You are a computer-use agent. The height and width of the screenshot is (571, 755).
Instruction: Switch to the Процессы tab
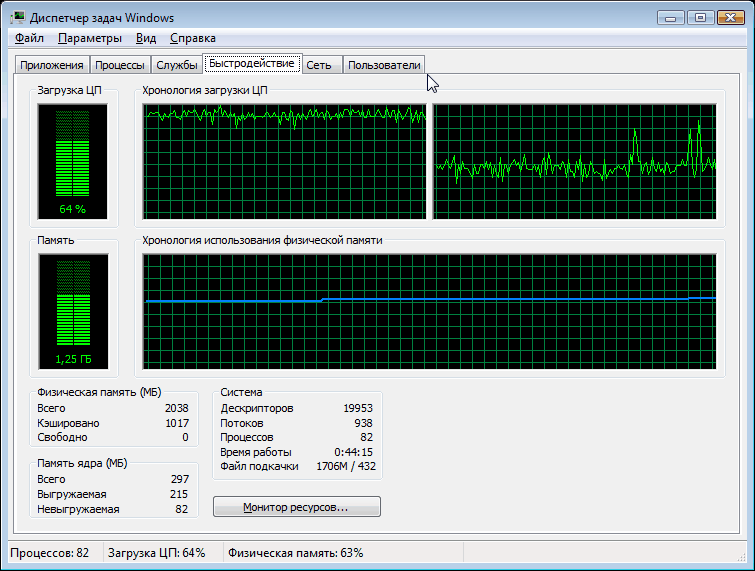119,65
